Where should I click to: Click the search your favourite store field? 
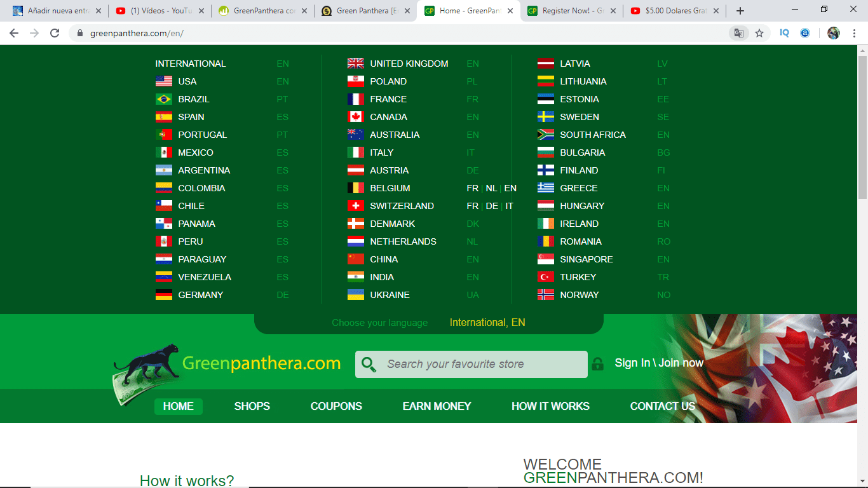471,364
